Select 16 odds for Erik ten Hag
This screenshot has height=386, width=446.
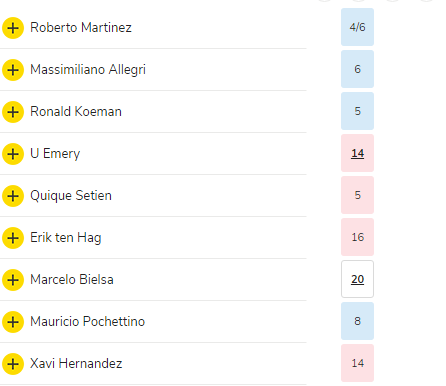357,237
